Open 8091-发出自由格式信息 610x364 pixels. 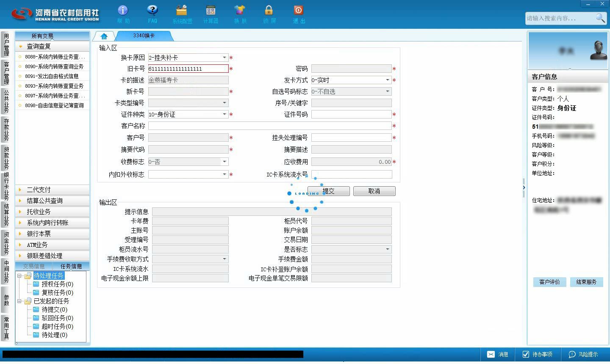53,76
